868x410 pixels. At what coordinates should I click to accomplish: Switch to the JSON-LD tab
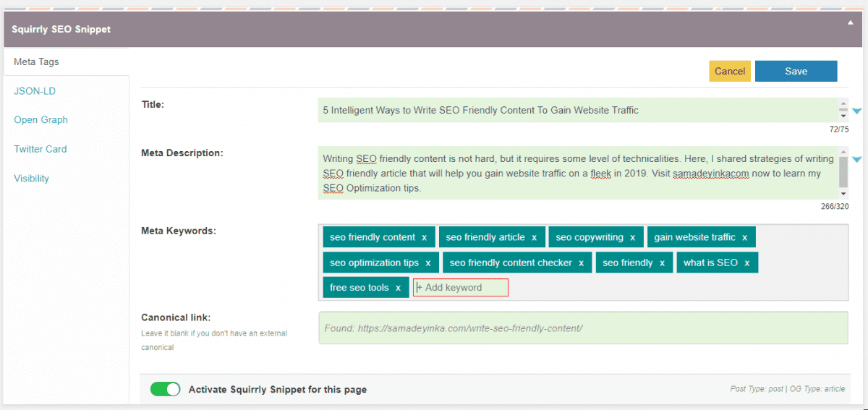[x=35, y=91]
